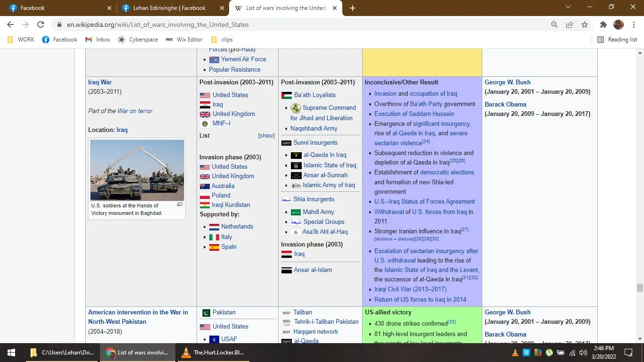Follow the Ba'ath Loyalists link

315,95
